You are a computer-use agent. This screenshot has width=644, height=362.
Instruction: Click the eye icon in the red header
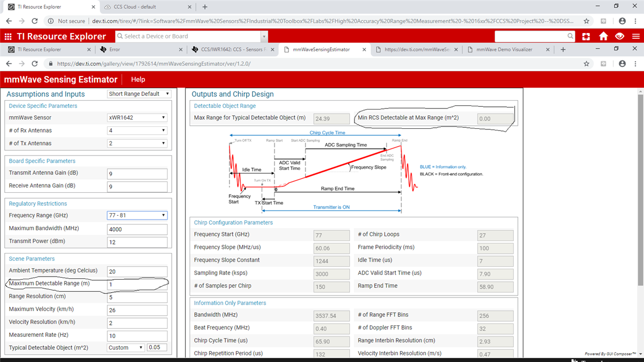[620, 36]
